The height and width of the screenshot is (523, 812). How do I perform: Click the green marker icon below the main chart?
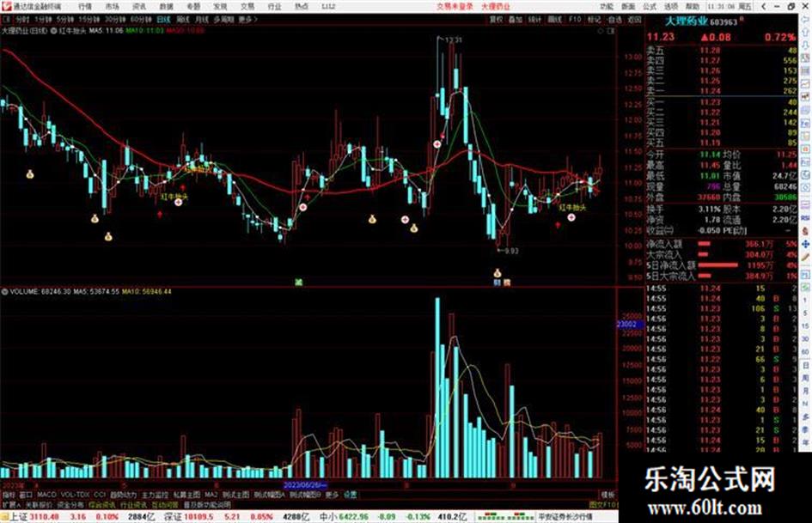299,283
